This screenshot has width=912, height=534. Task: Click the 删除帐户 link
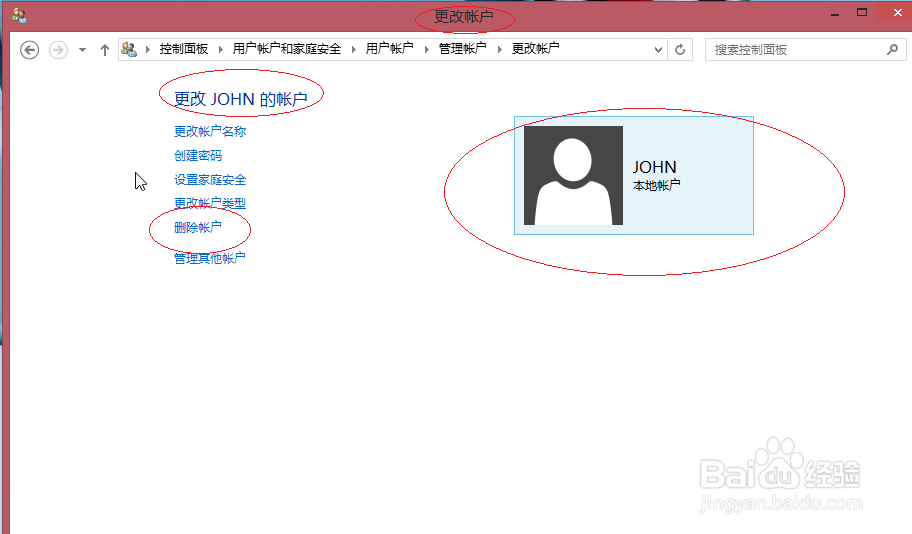pos(198,227)
